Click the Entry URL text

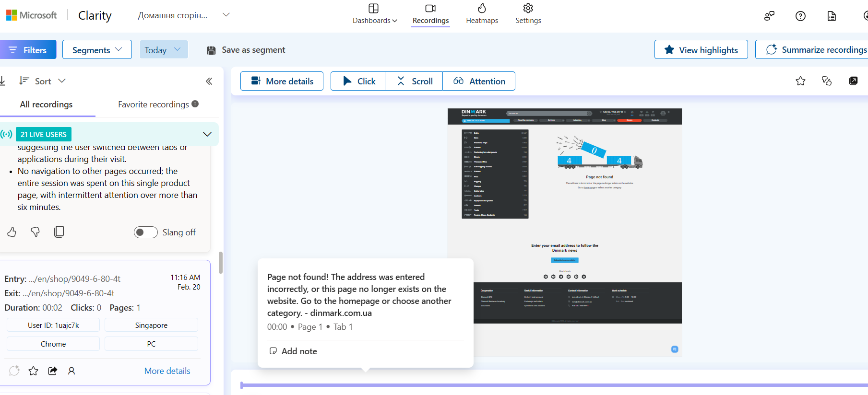[x=62, y=279]
